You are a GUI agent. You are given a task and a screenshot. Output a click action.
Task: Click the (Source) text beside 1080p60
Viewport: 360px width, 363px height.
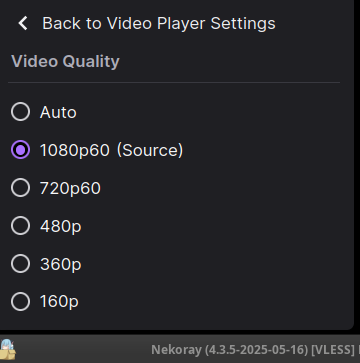150,150
